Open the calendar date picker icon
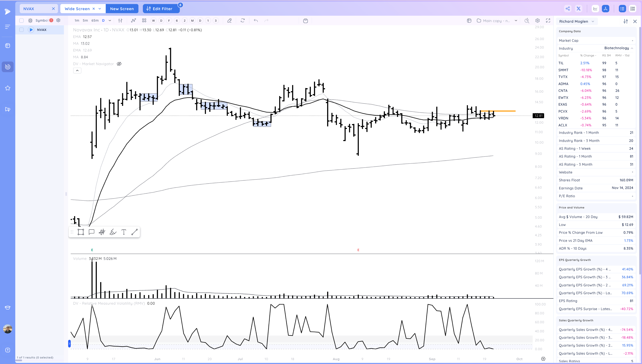The width and height of the screenshot is (642, 364). (x=305, y=21)
